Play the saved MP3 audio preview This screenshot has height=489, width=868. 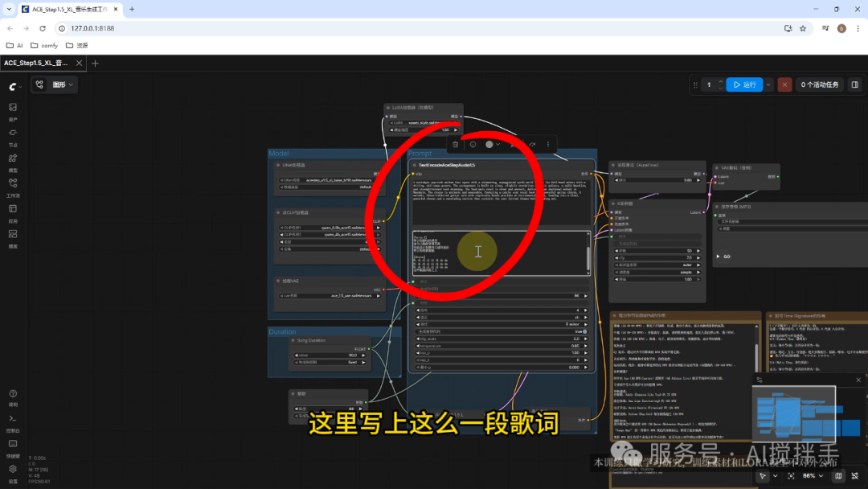[718, 257]
